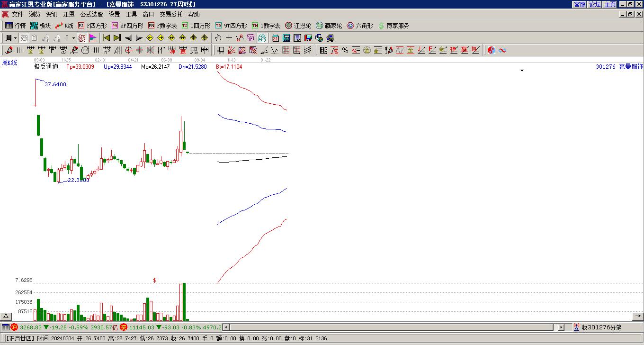Click the 极反通道 indicator label
Screen dimensions: 644x345
[x=46, y=67]
